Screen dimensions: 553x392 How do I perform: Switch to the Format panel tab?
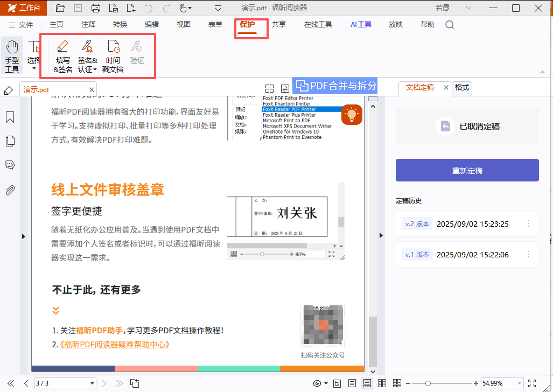pos(461,87)
